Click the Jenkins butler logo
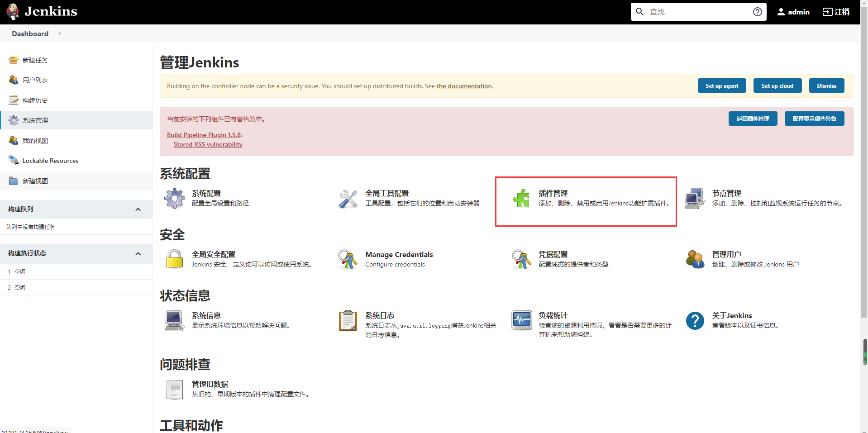The width and height of the screenshot is (868, 433). coord(13,11)
